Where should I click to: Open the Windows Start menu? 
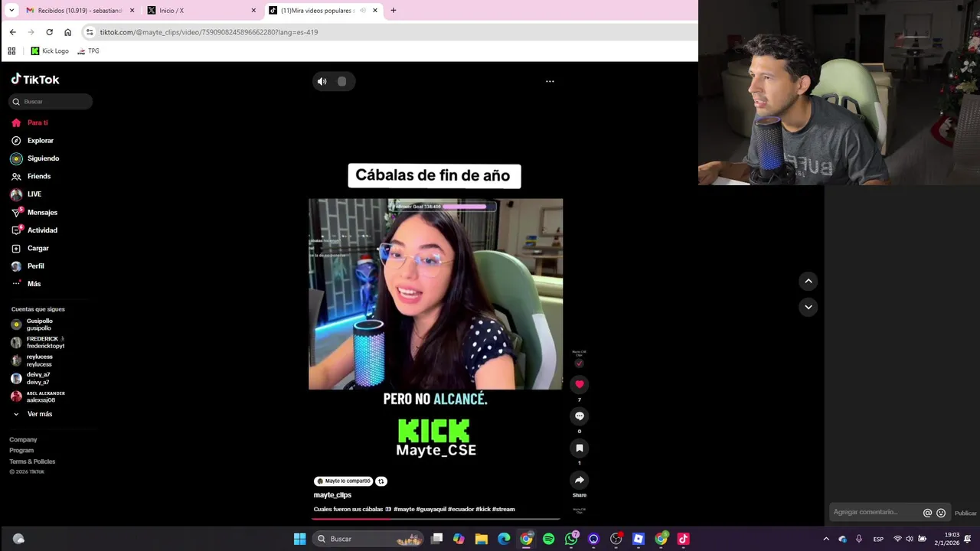300,539
